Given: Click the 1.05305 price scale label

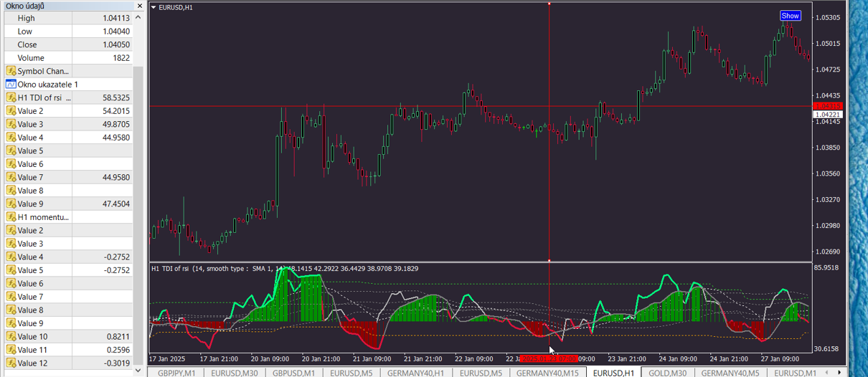Looking at the screenshot, I should [829, 17].
